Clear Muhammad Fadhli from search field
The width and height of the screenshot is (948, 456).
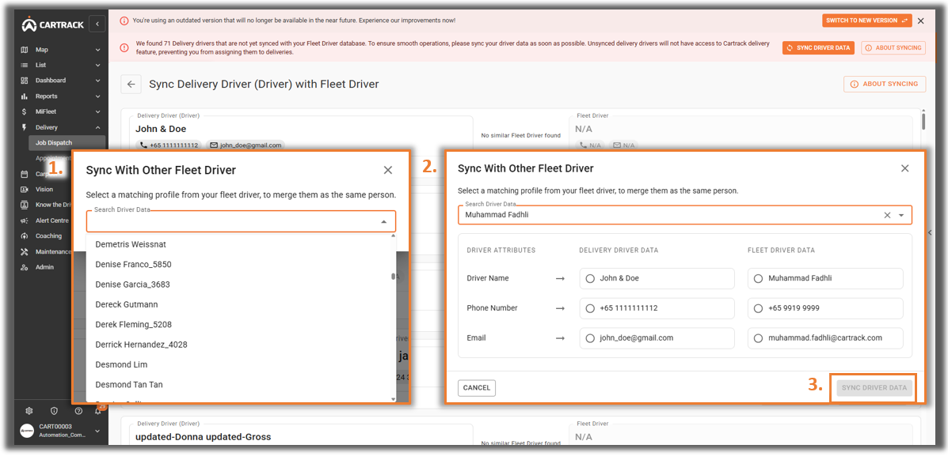point(888,215)
